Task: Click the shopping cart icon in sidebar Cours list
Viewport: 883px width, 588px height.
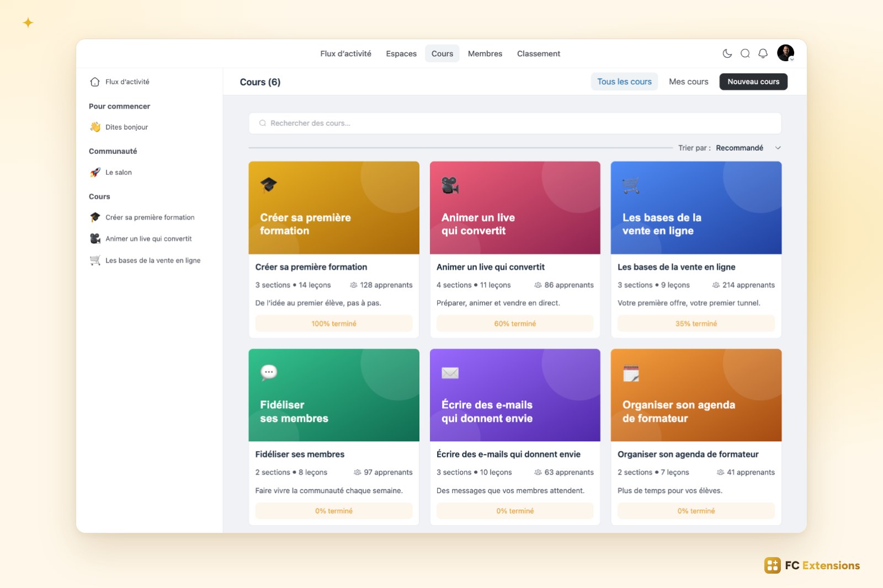Action: (x=95, y=260)
